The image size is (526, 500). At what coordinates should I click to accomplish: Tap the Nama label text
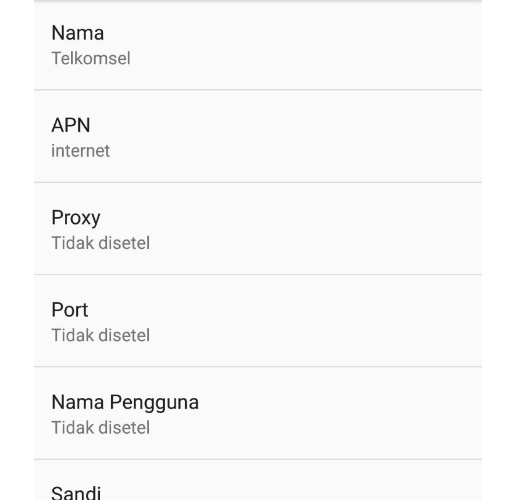coord(77,33)
